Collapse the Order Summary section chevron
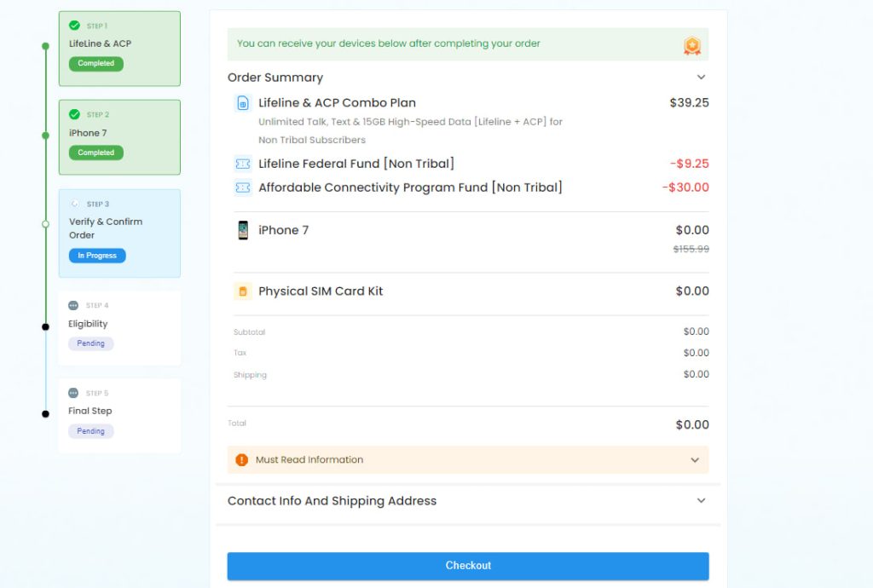The image size is (873, 588). (x=701, y=78)
